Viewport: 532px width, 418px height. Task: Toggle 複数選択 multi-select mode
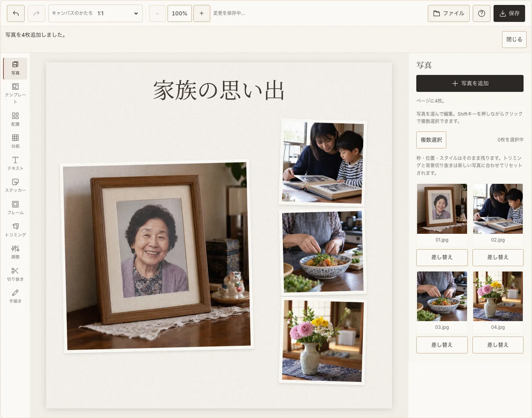click(x=431, y=140)
